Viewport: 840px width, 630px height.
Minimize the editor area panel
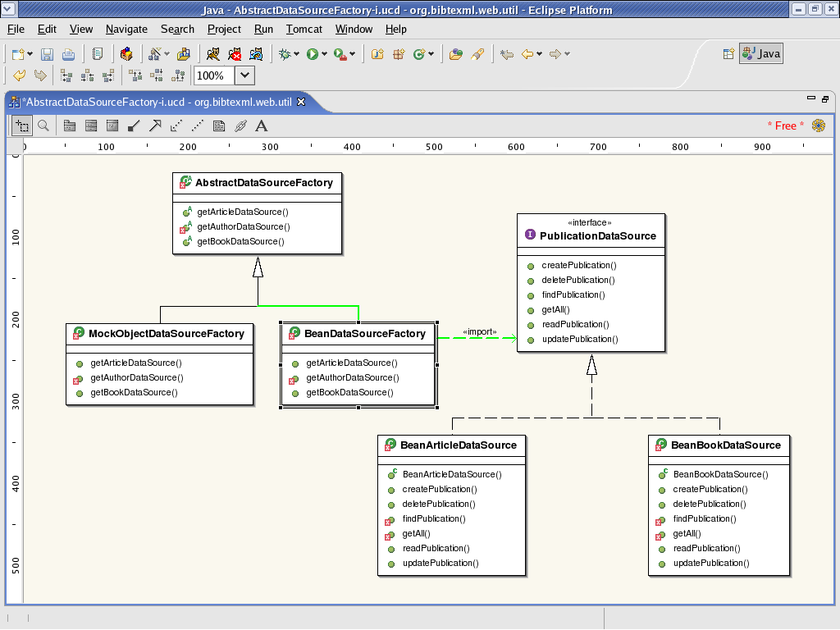(811, 98)
